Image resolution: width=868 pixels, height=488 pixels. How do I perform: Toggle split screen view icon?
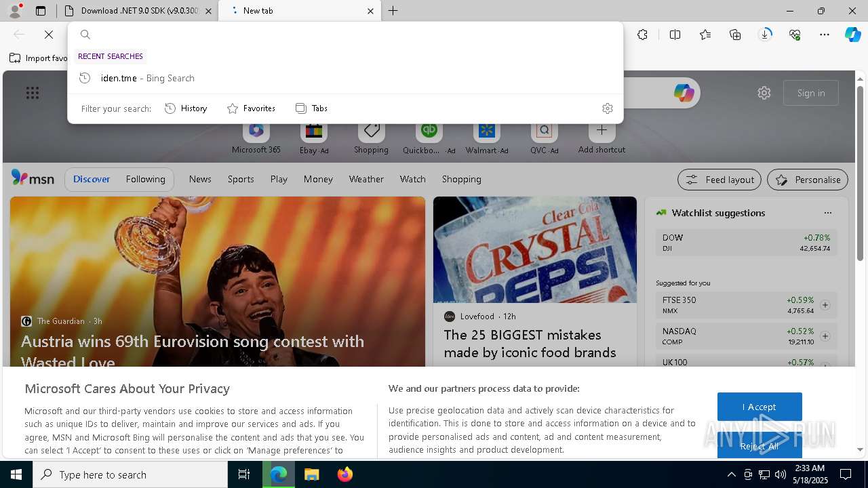675,35
